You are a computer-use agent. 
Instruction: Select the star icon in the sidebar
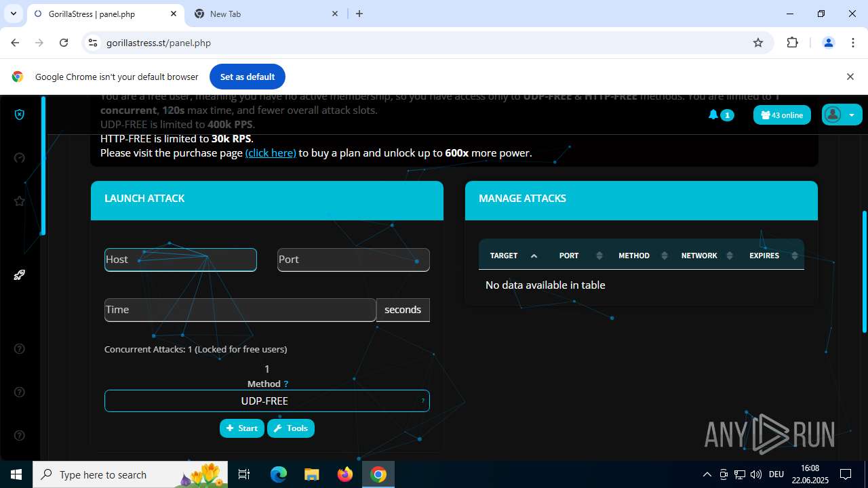[x=20, y=201]
